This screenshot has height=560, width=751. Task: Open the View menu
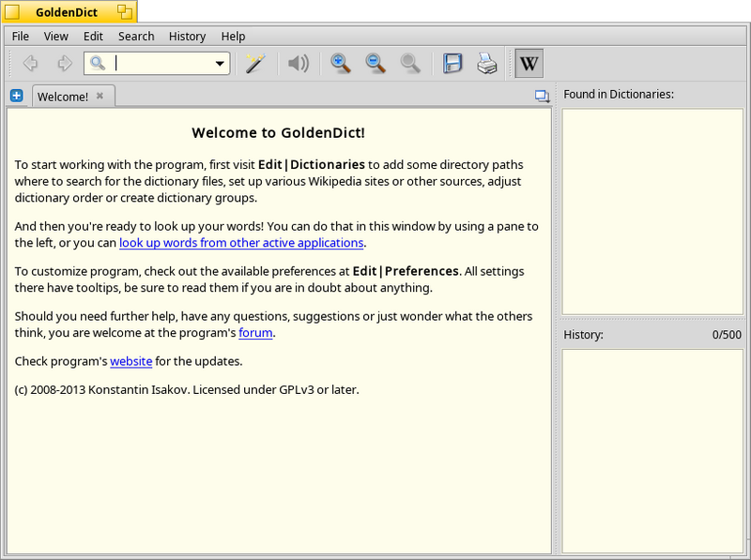click(x=56, y=37)
